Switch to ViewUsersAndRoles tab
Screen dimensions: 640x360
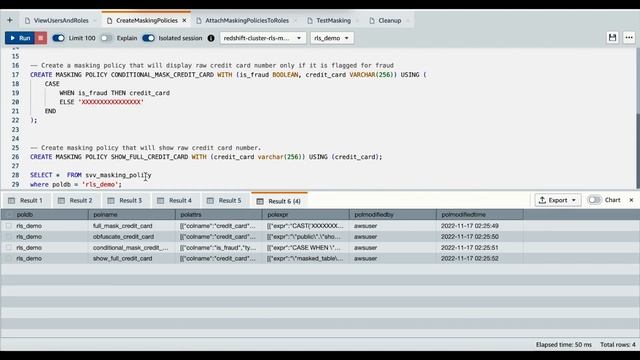61,20
